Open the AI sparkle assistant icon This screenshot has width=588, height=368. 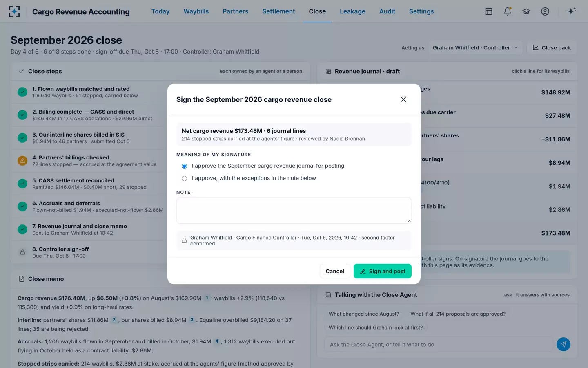pos(572,11)
